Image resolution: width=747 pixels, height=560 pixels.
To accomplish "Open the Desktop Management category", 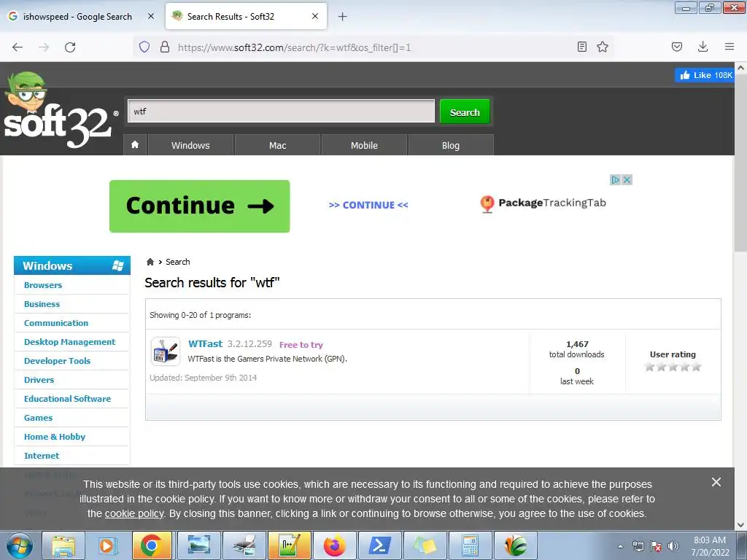I will [x=69, y=342].
